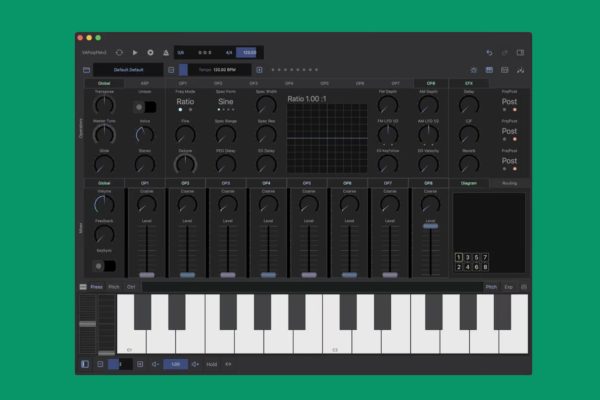Click the plus icon right of Tempo field
600x400 pixels.
[259, 70]
